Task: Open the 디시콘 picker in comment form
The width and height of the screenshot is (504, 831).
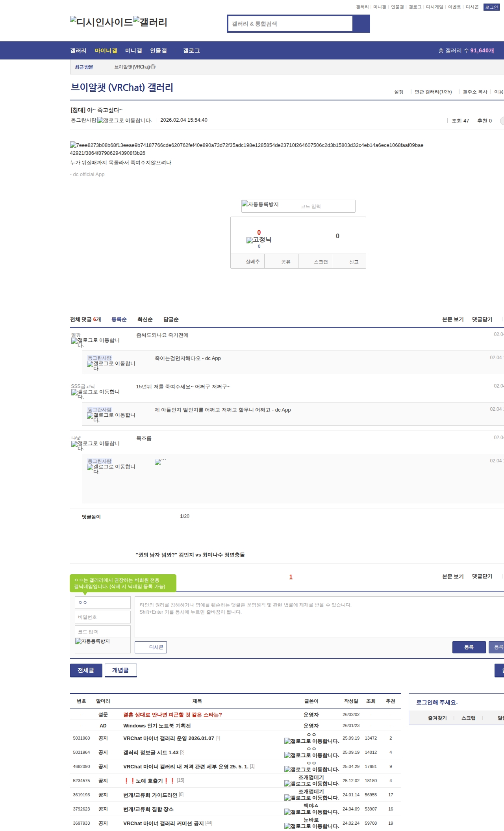Action: (x=151, y=647)
